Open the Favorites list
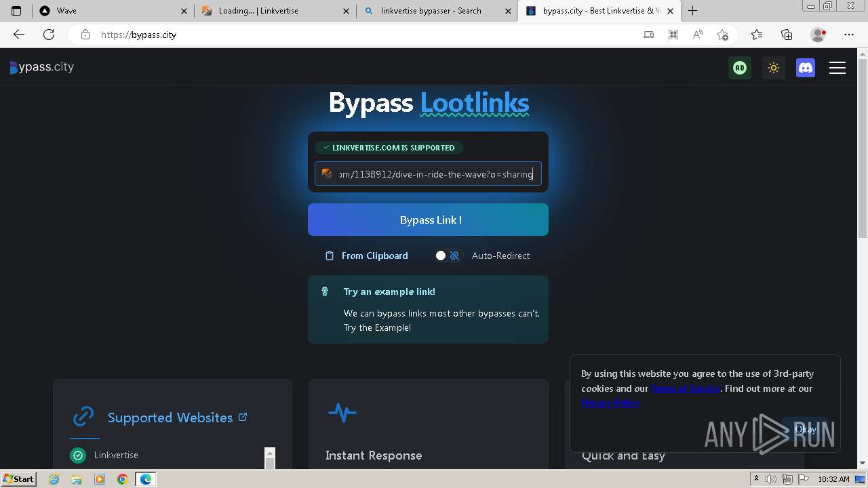Viewport: 868px width, 488px height. (757, 35)
